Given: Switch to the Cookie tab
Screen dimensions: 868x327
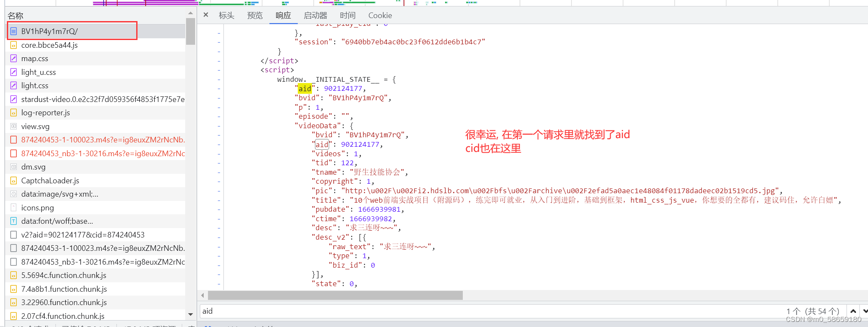Looking at the screenshot, I should click(380, 15).
